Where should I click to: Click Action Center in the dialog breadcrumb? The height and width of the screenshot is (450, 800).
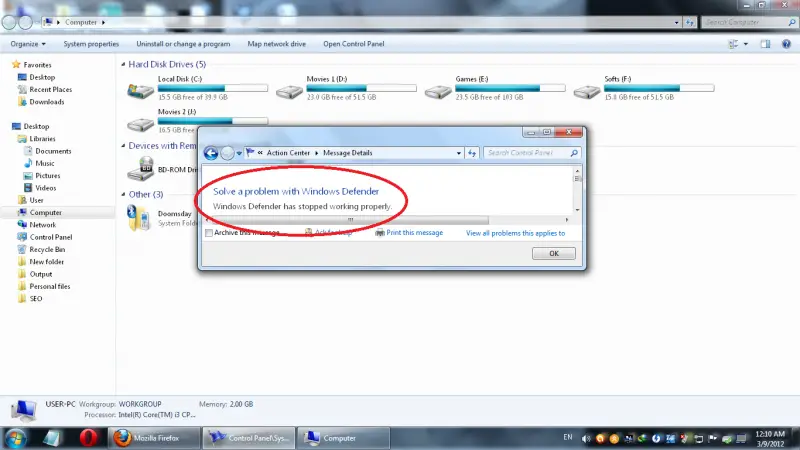288,153
